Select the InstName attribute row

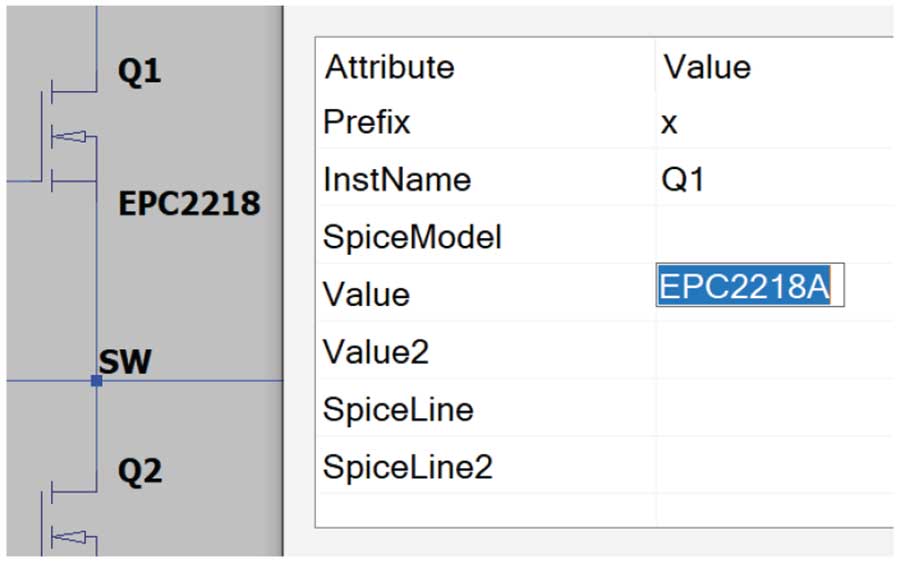click(x=397, y=180)
